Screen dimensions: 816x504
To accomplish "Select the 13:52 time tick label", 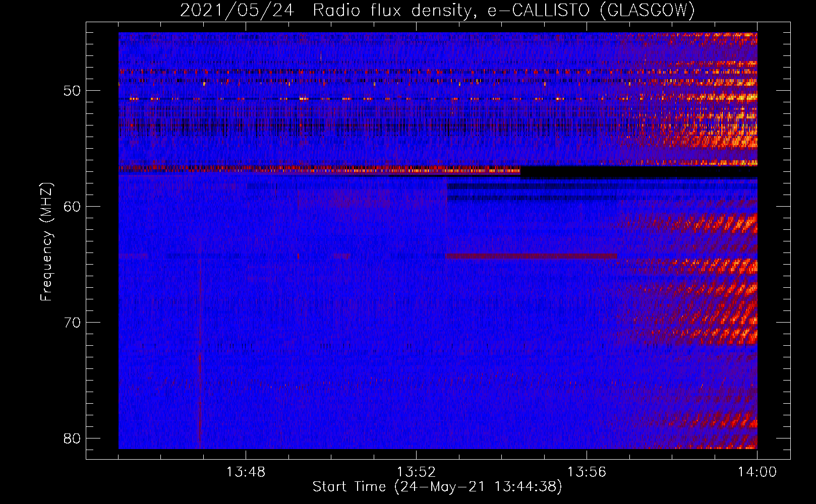I will tap(416, 472).
